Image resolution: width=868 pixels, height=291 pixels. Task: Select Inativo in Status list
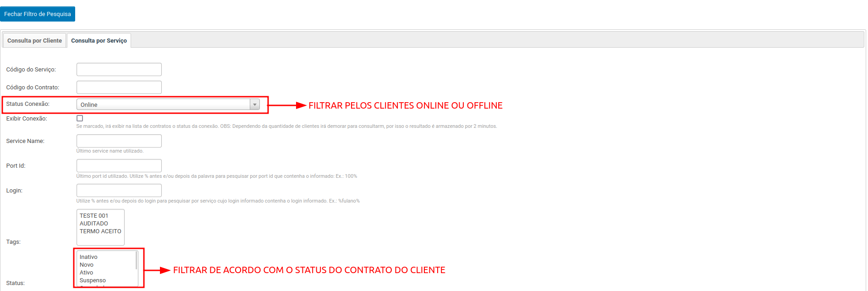tap(88, 257)
